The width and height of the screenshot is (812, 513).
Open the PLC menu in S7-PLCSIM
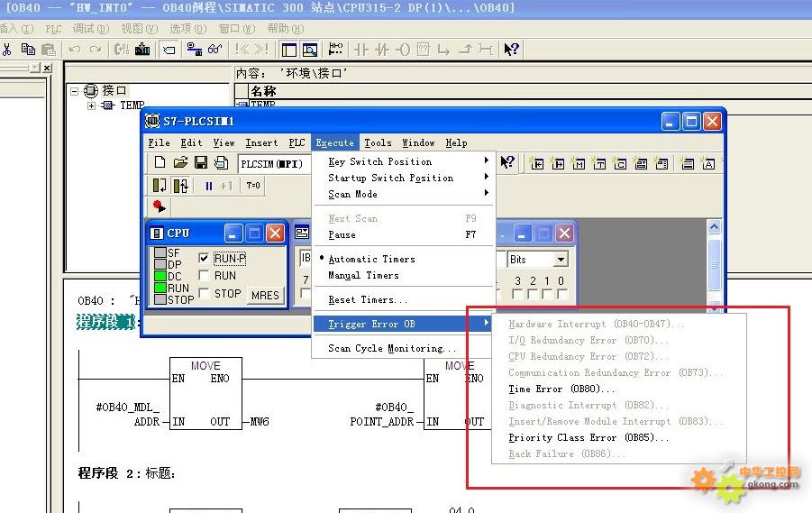[297, 143]
